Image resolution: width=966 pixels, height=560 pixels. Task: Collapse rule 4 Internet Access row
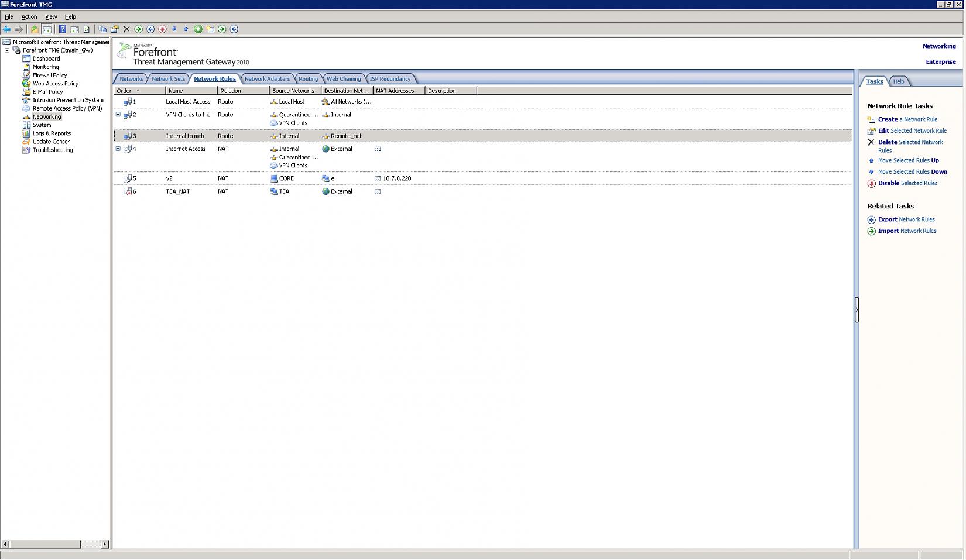118,149
